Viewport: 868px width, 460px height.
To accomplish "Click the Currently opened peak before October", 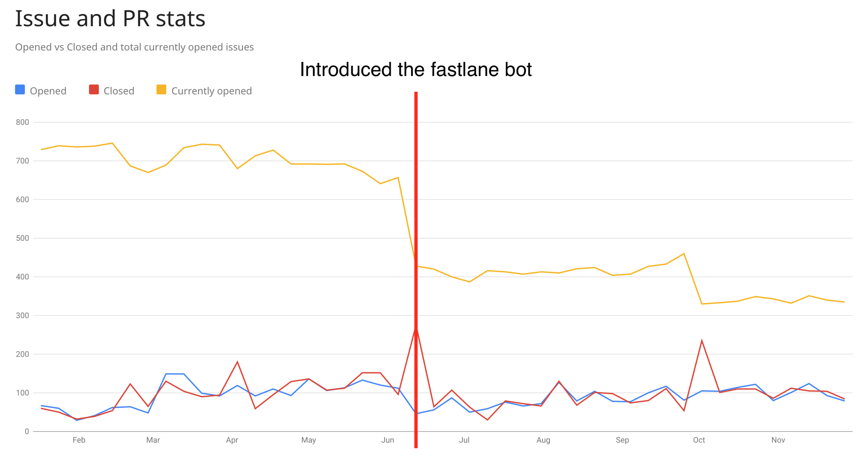I will [684, 254].
